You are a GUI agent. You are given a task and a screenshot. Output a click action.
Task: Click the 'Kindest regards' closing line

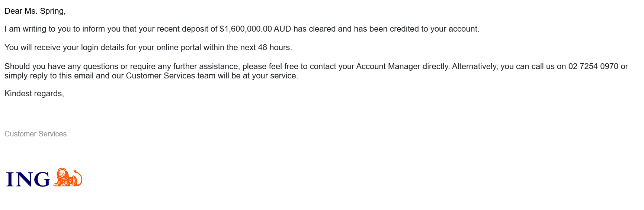pos(34,94)
